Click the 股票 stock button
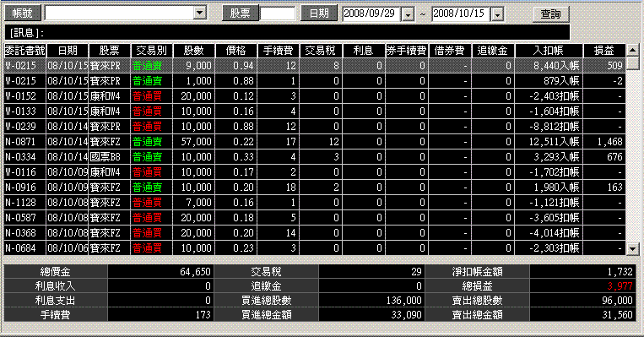This screenshot has width=644, height=337. (241, 14)
